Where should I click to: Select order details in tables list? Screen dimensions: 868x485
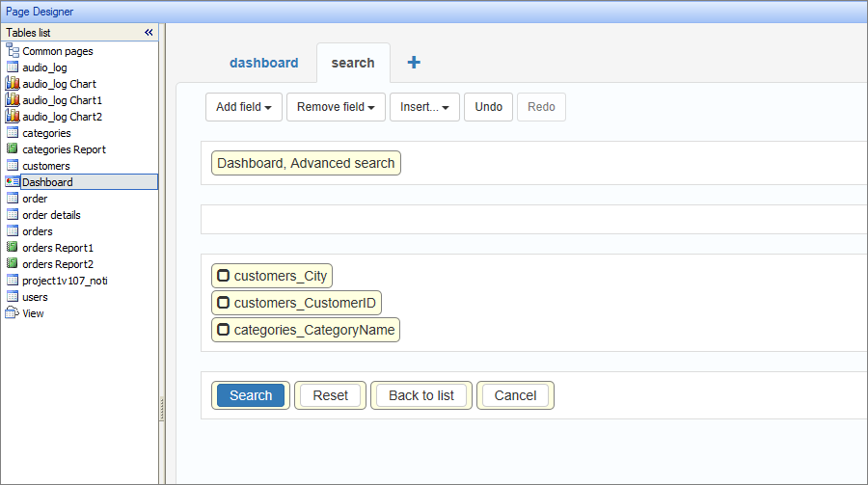click(51, 215)
